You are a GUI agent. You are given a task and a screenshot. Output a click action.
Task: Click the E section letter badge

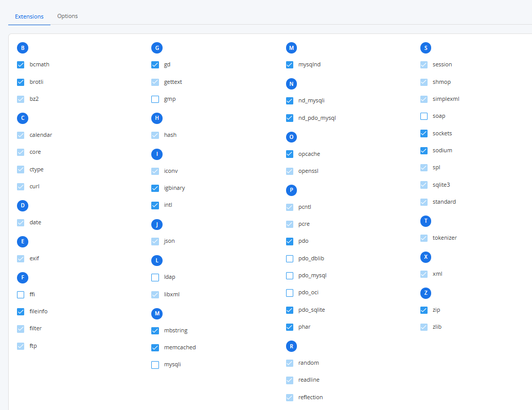(x=23, y=241)
